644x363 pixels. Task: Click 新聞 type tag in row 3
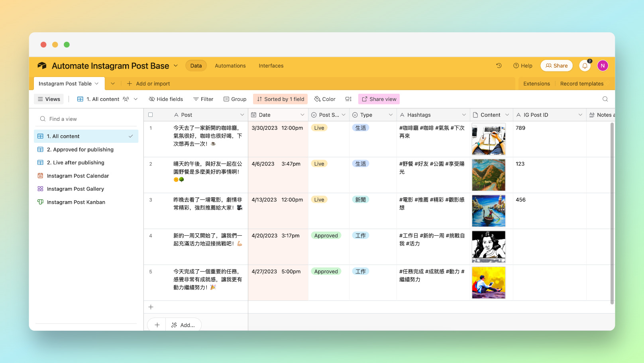click(x=360, y=199)
